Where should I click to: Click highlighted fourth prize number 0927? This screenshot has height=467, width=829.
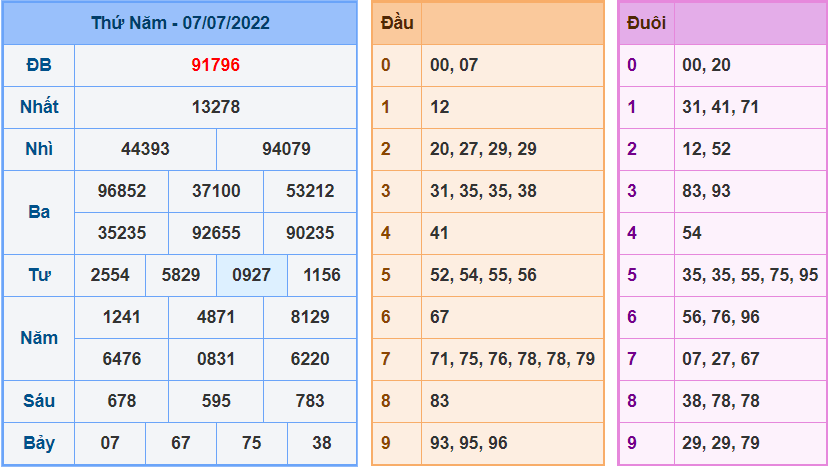coord(252,274)
